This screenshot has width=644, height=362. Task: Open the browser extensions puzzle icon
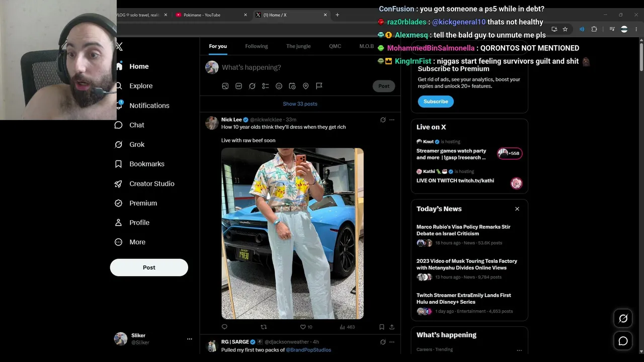click(594, 29)
